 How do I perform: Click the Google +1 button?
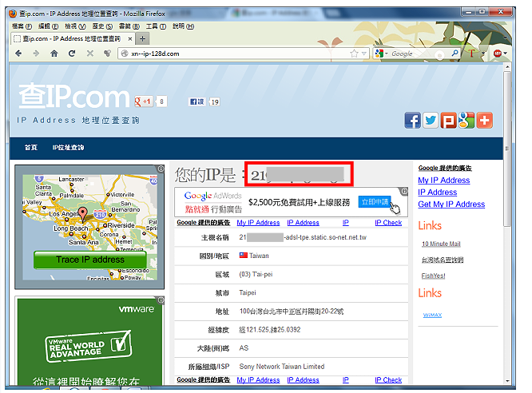[x=144, y=101]
